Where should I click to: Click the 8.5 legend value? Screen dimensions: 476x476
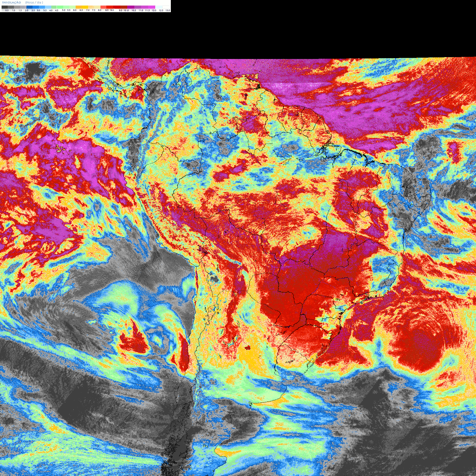pyautogui.click(x=107, y=10)
